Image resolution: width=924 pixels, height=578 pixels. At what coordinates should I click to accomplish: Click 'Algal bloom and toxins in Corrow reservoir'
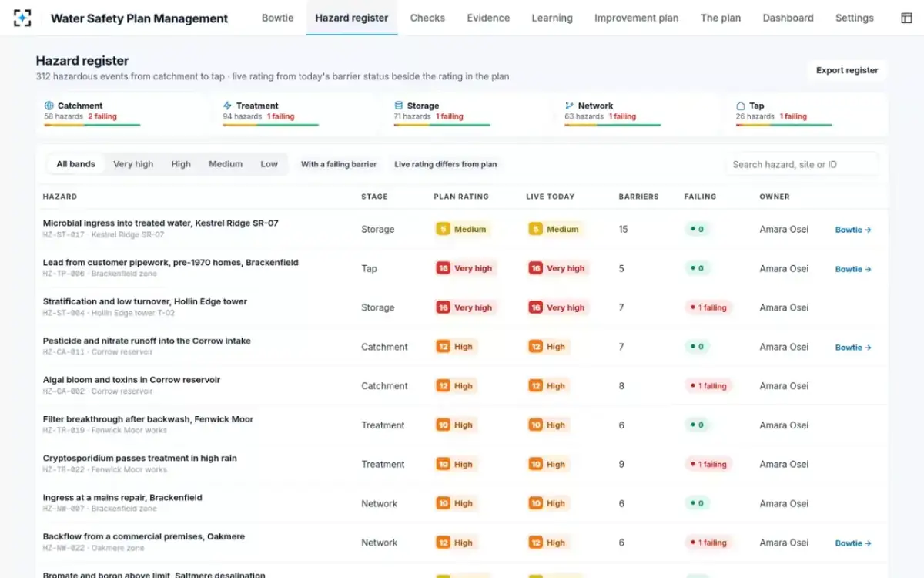132,380
